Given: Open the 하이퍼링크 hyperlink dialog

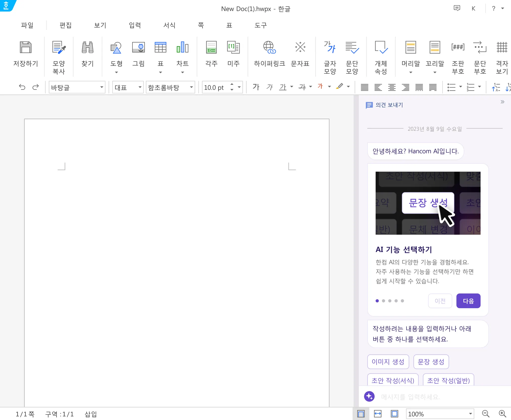Looking at the screenshot, I should (x=269, y=47).
